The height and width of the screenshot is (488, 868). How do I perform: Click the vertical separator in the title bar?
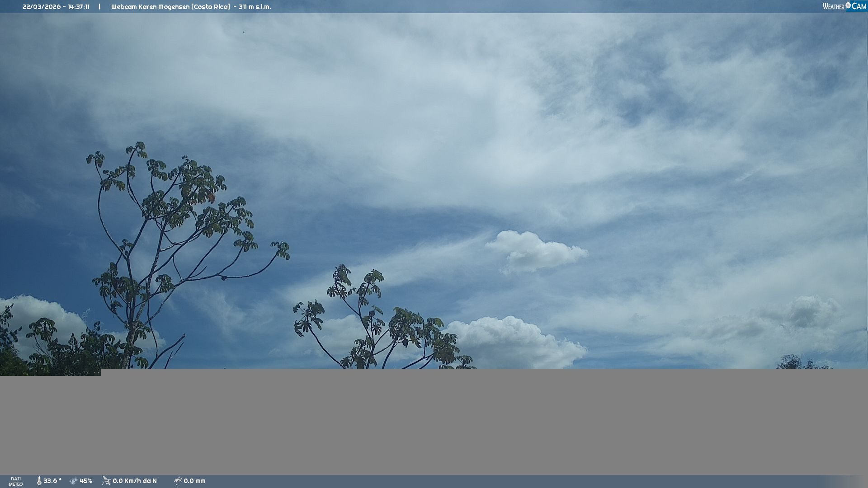pyautogui.click(x=99, y=7)
